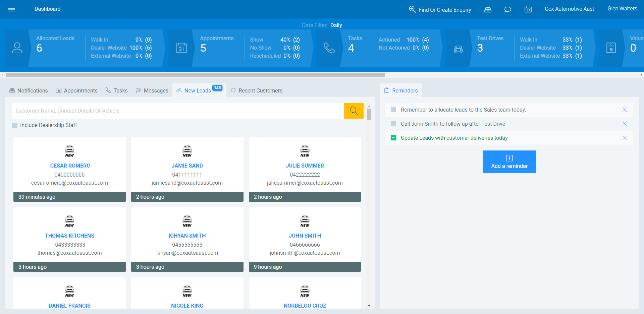Click the new car icon on Norbelou Cruz card
The height and width of the screenshot is (314, 644).
(305, 291)
